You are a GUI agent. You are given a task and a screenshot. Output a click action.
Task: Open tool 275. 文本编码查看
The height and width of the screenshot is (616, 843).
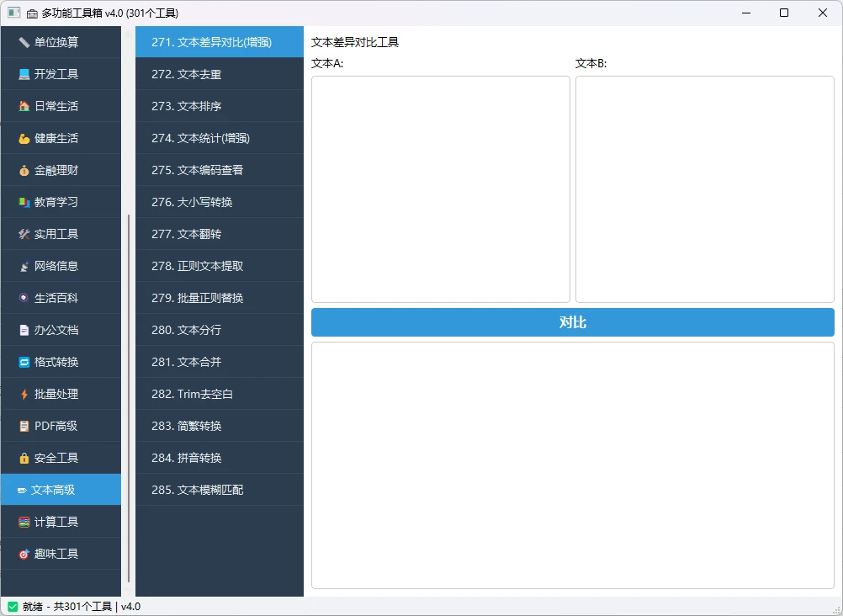tap(220, 170)
